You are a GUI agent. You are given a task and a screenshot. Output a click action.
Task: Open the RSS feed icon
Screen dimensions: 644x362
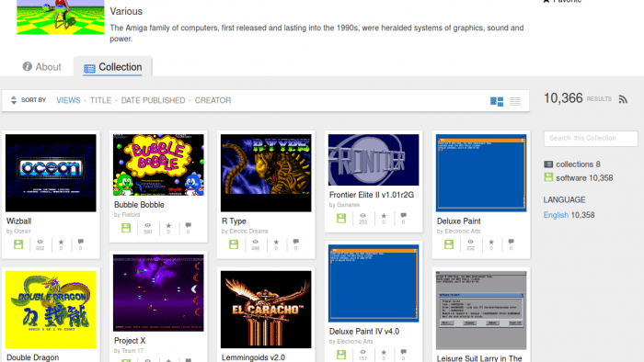click(x=623, y=99)
